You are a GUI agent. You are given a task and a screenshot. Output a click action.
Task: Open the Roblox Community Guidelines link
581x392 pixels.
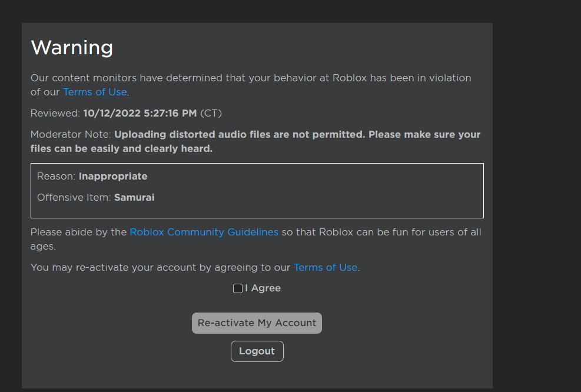tap(204, 232)
